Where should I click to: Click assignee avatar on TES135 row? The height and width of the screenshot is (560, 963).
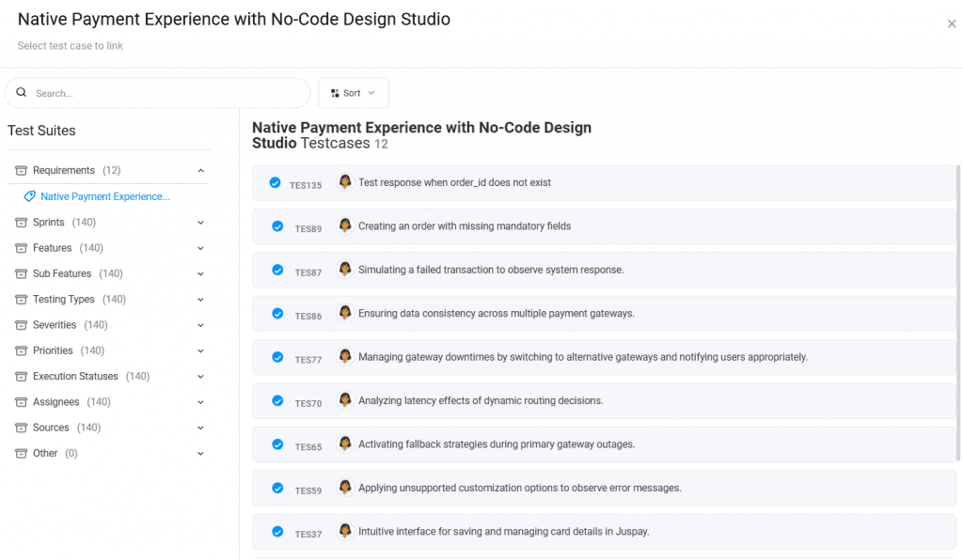point(345,182)
